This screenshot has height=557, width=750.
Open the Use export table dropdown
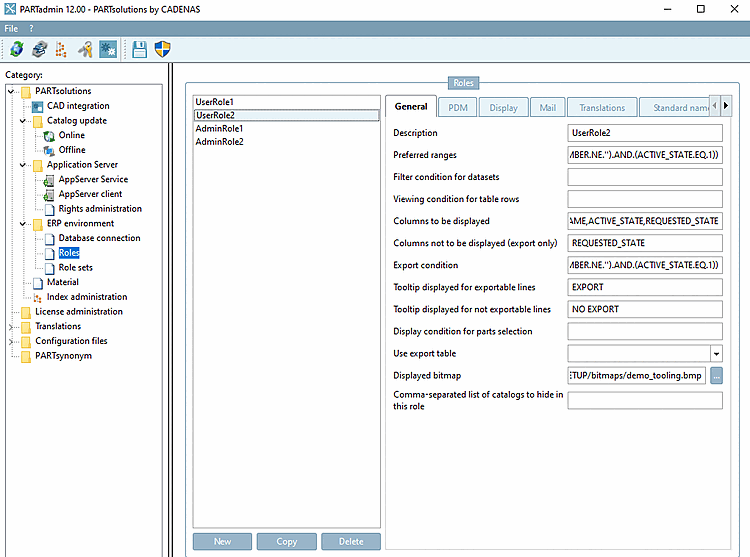click(716, 354)
